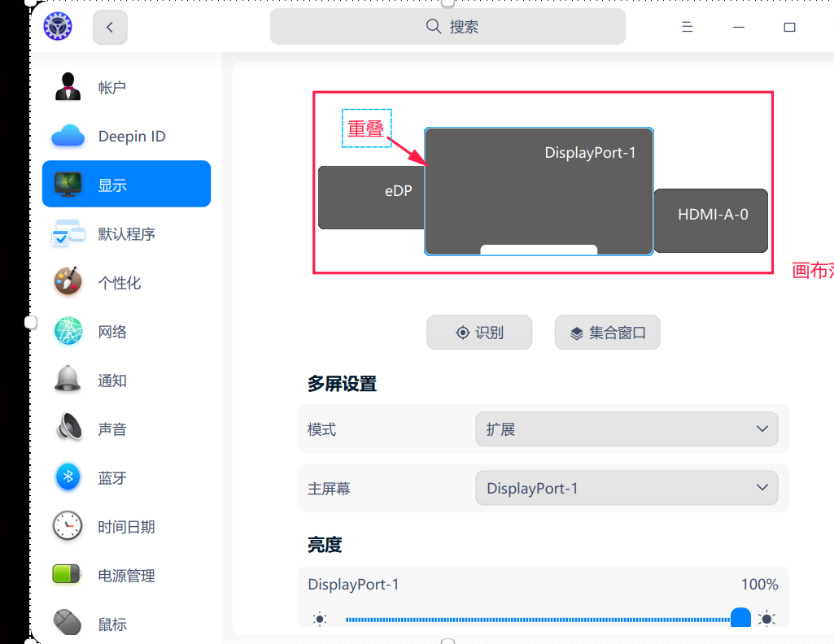Select the 显示 sidebar item
834x644 pixels.
coord(127,184)
